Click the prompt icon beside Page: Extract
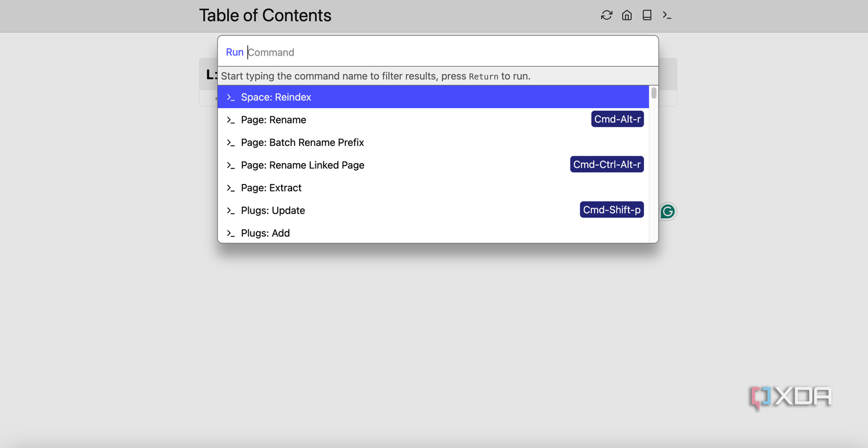 tap(230, 188)
